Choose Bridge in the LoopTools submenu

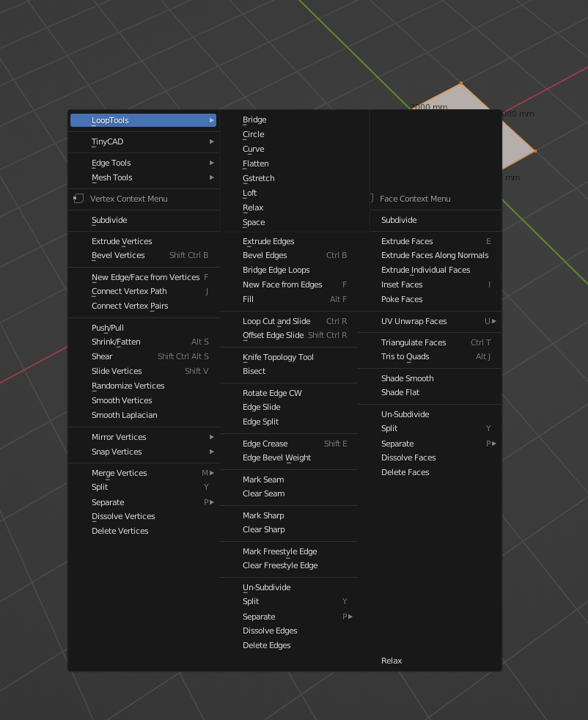[295, 120]
